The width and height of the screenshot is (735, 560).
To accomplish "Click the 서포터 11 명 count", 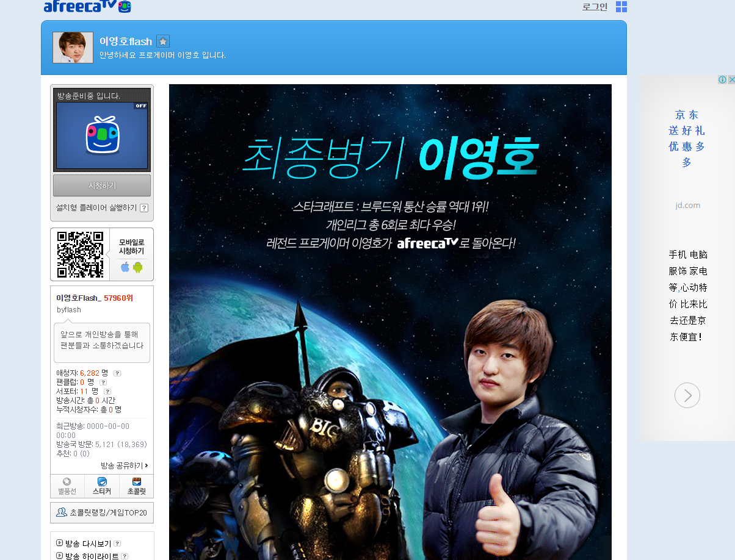I will click(78, 391).
